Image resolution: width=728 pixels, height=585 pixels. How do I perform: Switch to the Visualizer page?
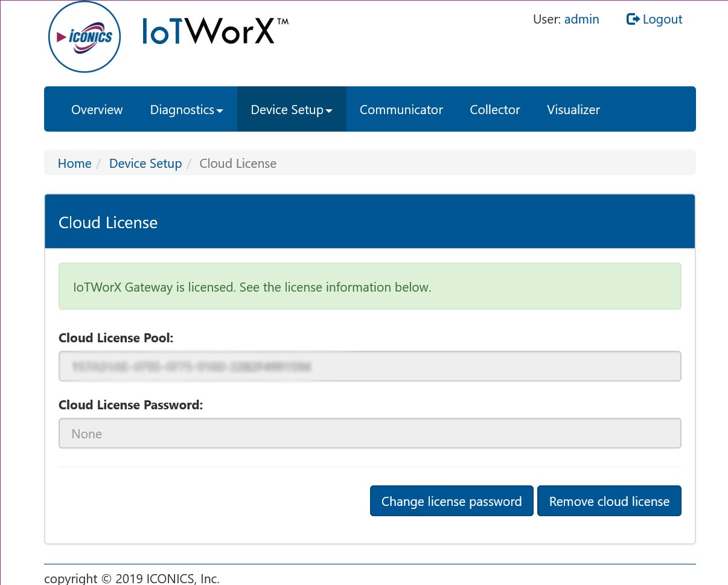tap(573, 109)
